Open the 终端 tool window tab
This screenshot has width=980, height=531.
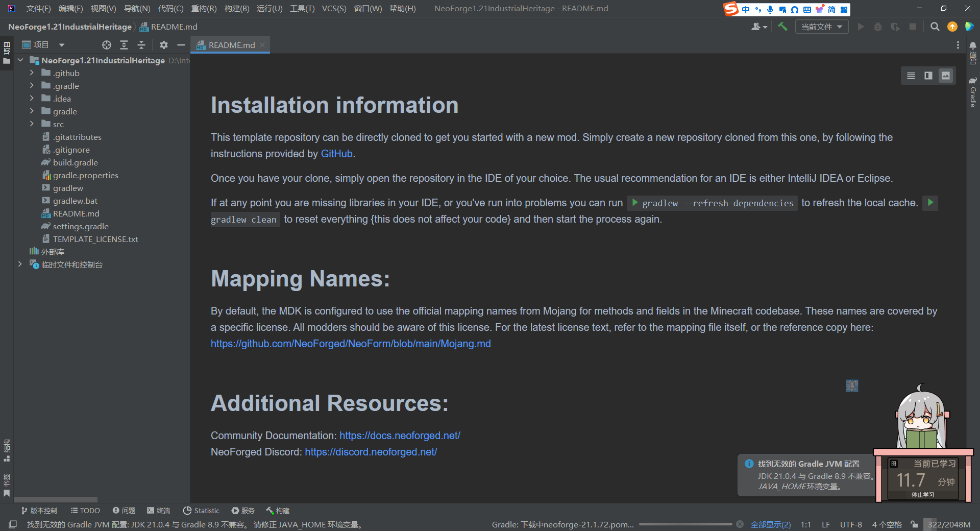[158, 511]
